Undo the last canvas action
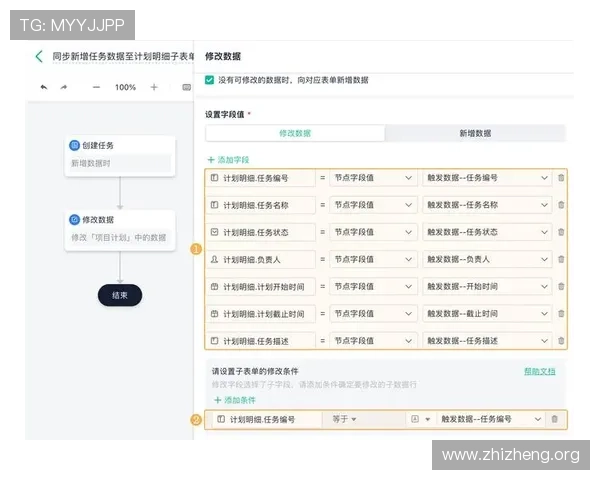600x480 pixels. pyautogui.click(x=44, y=87)
